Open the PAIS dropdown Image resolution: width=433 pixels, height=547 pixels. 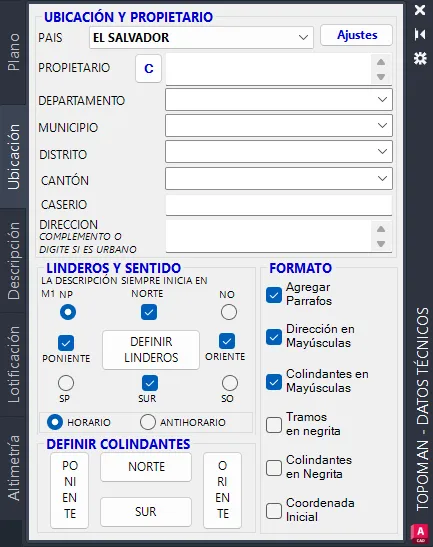click(x=201, y=38)
